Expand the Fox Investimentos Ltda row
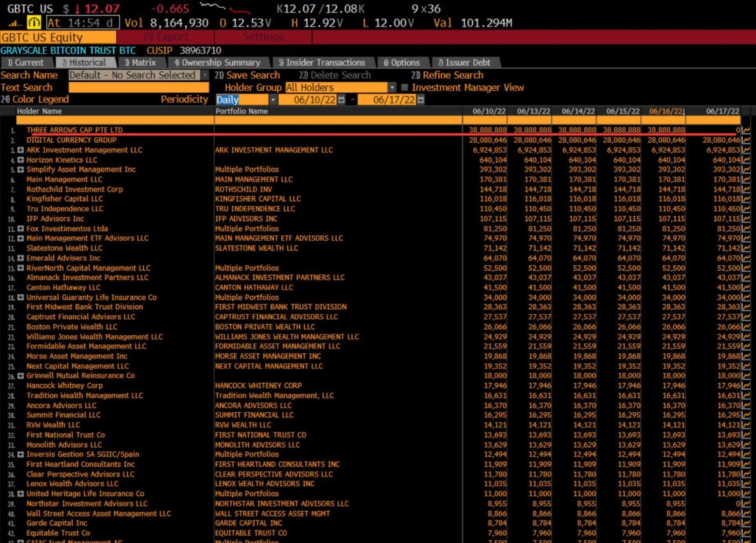The image size is (756, 543). pyautogui.click(x=21, y=228)
